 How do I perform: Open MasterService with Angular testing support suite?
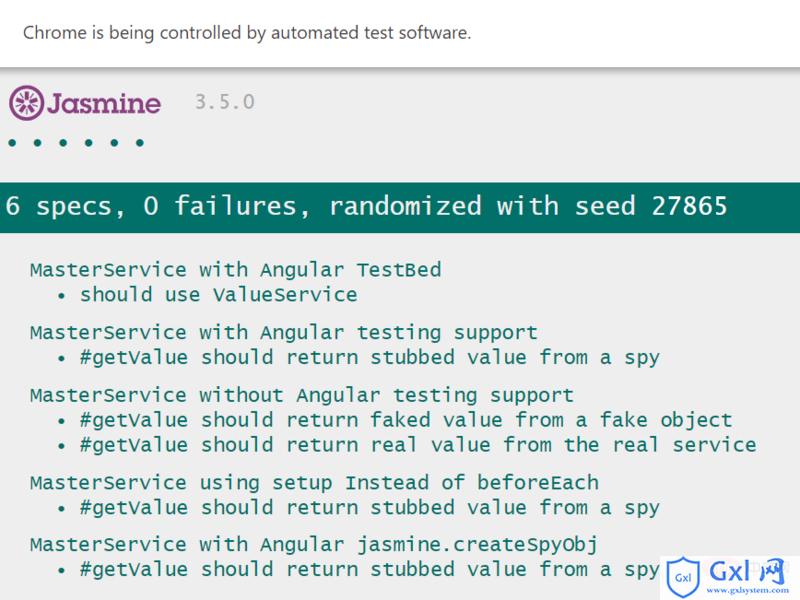click(x=284, y=333)
